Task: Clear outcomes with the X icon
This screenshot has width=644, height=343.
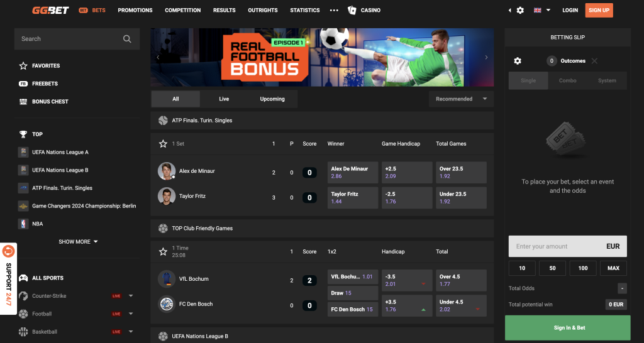Action: click(594, 61)
